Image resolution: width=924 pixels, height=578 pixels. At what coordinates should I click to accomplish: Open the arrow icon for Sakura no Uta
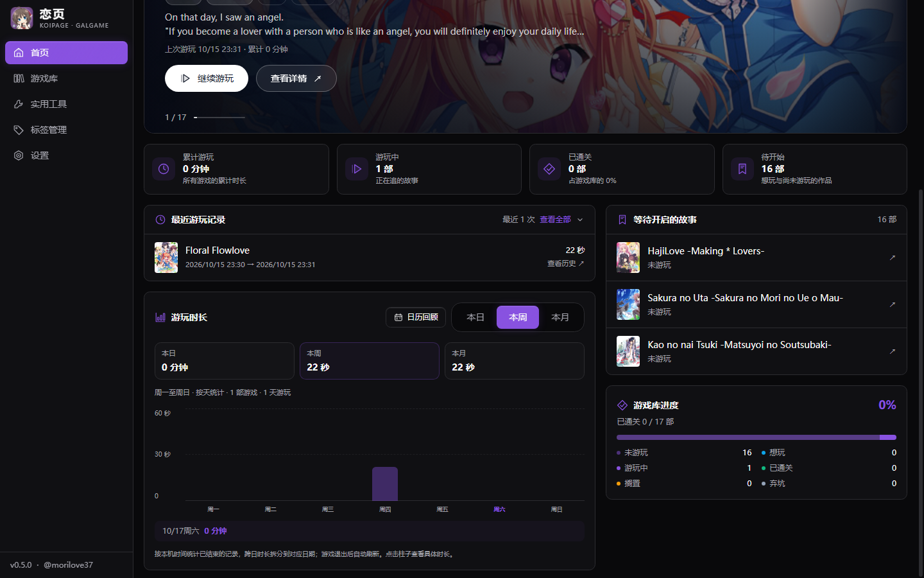pos(892,304)
